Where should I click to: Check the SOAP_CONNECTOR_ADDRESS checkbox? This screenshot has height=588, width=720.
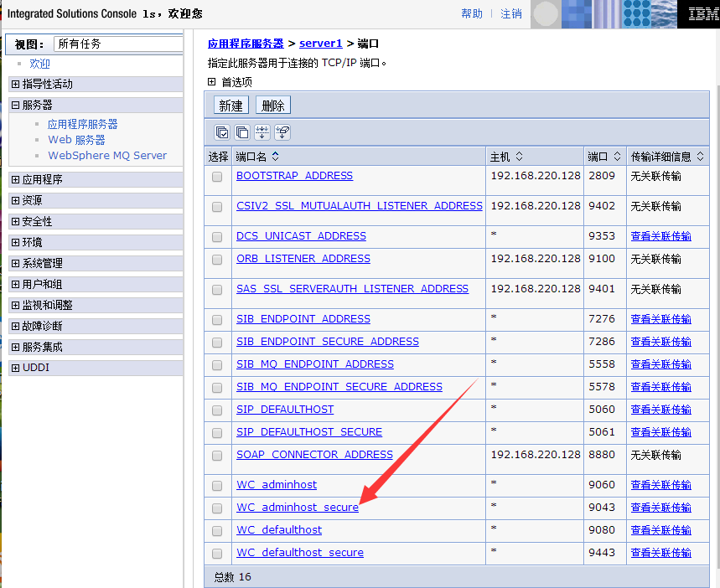[x=217, y=456]
